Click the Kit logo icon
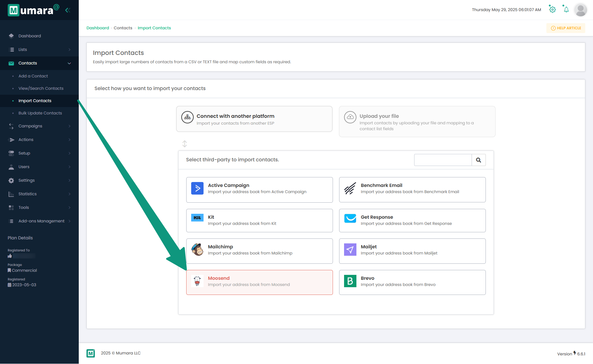 (x=197, y=218)
